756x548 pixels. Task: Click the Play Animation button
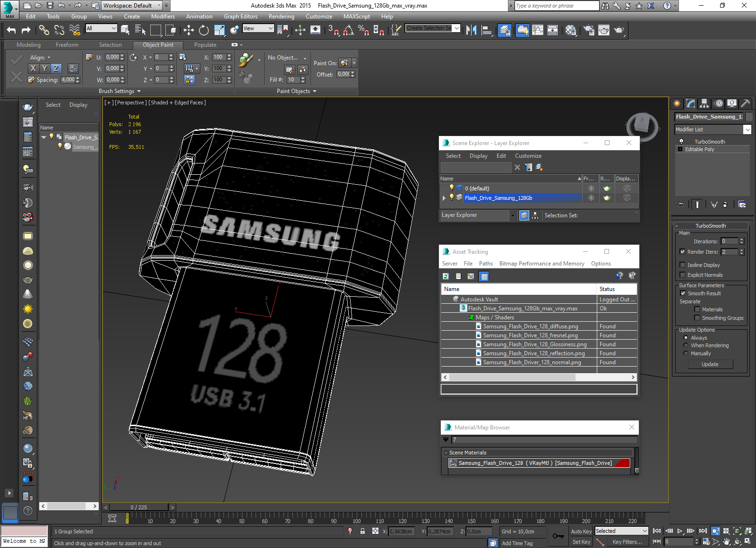point(680,531)
